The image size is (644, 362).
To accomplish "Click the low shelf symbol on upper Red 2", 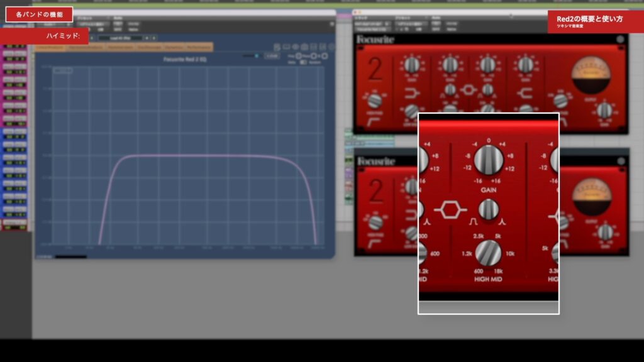I will pos(412,94).
